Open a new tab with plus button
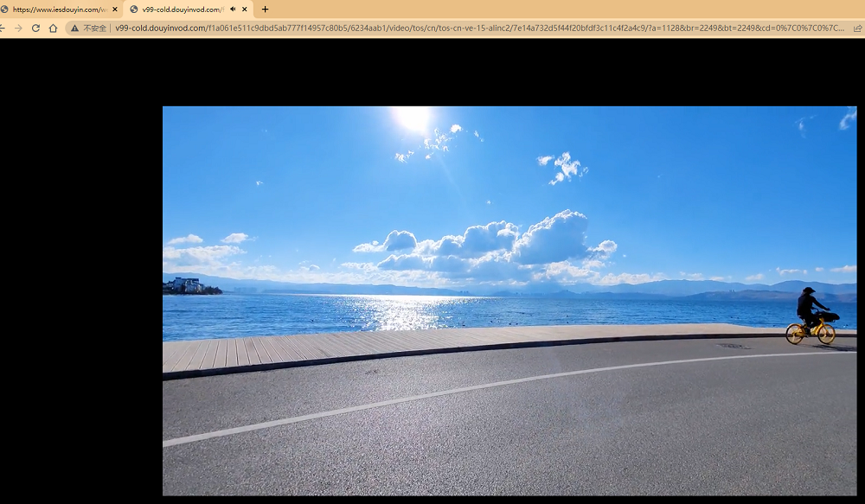 [265, 10]
